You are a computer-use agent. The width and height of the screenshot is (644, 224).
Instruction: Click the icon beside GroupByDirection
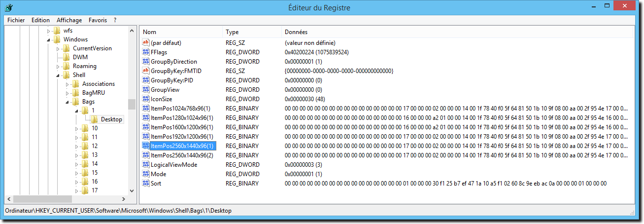point(146,62)
